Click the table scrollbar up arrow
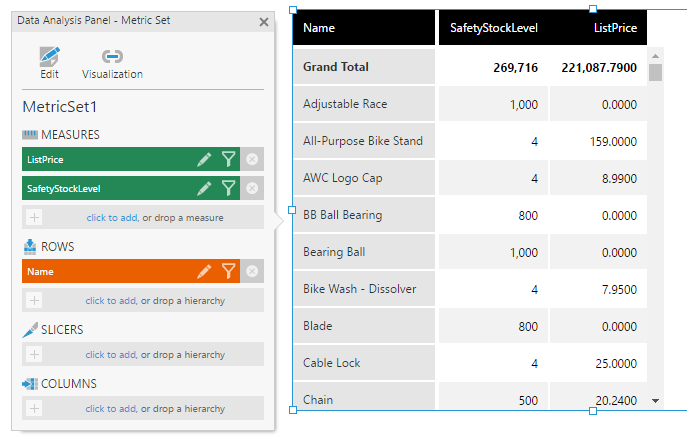The image size is (687, 448). (655, 56)
